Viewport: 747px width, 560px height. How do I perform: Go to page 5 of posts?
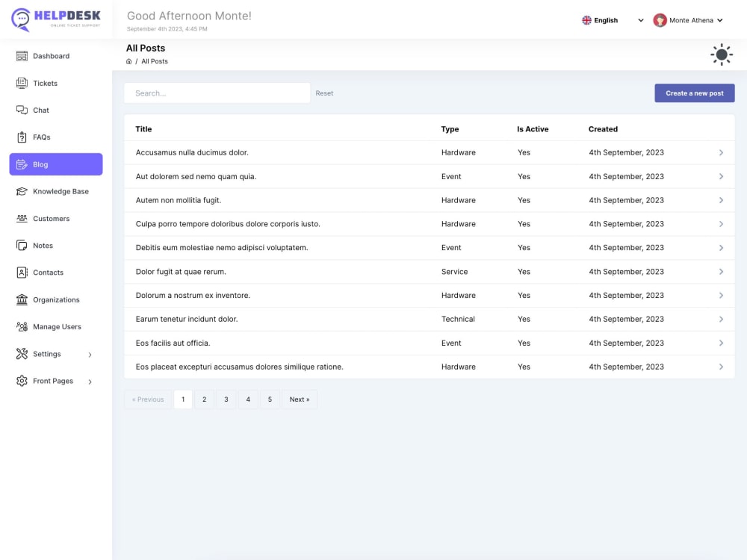[x=270, y=399]
